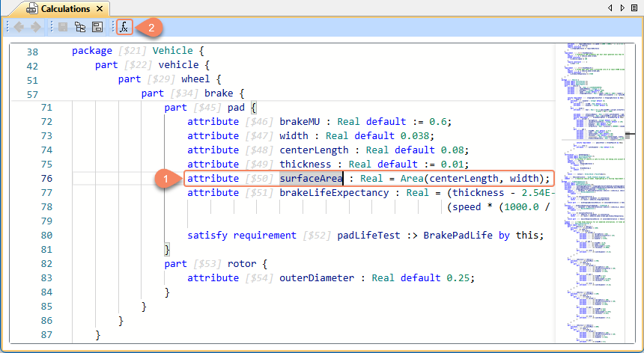
Task: Click line number 38 in gutter
Action: [x=32, y=52]
